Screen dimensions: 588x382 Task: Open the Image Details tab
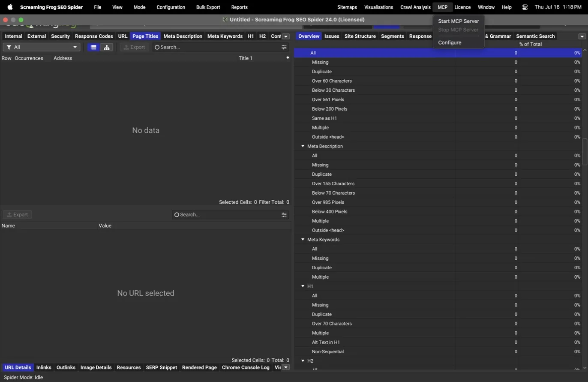[x=96, y=367]
